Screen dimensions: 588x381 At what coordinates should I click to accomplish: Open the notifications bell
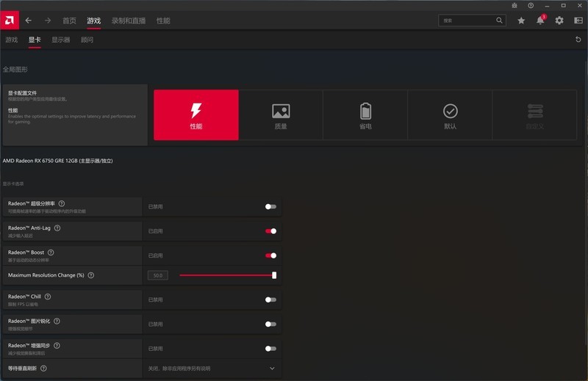pos(540,21)
